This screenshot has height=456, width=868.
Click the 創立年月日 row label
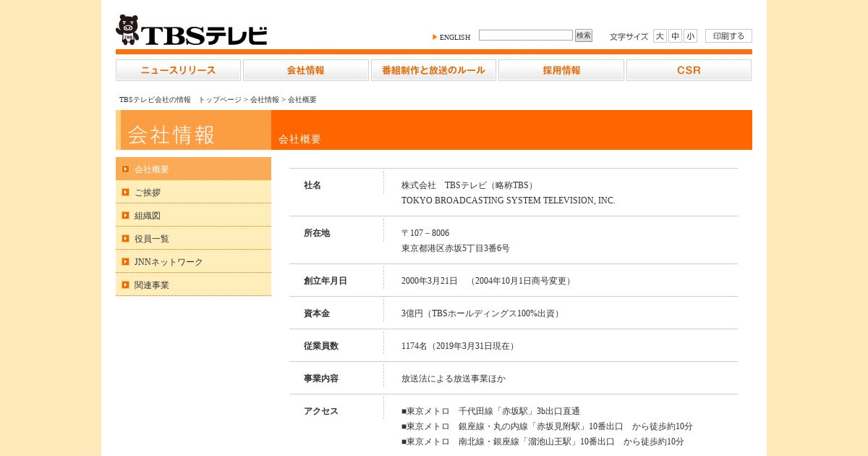pos(325,281)
